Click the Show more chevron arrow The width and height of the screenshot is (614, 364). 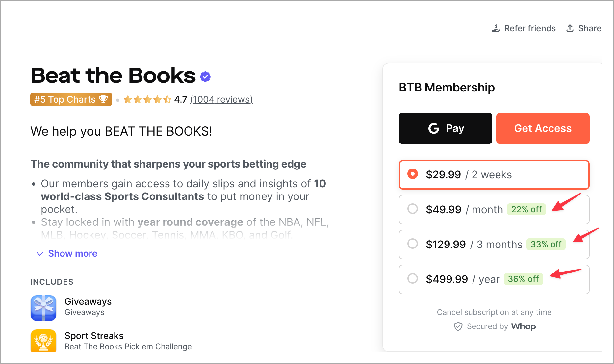40,254
